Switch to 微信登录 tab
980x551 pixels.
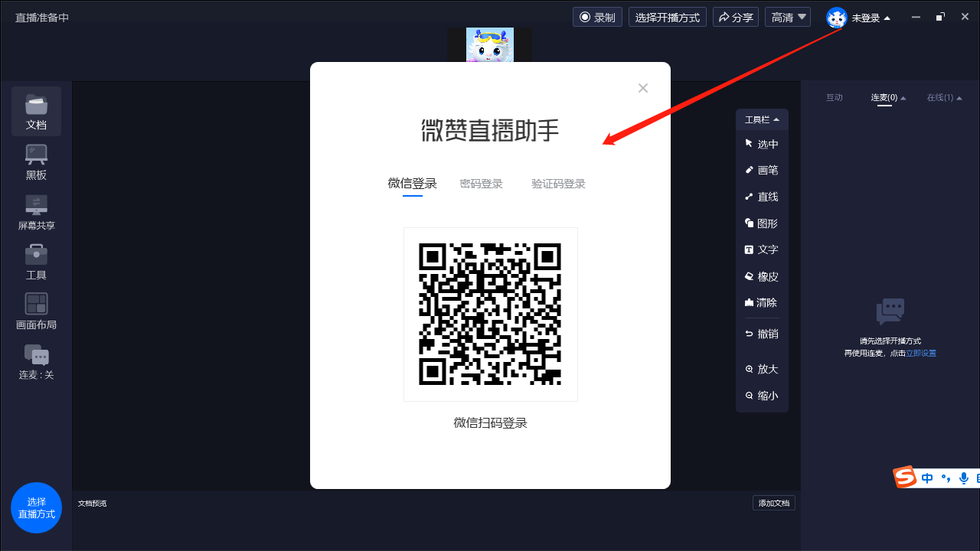click(x=413, y=184)
